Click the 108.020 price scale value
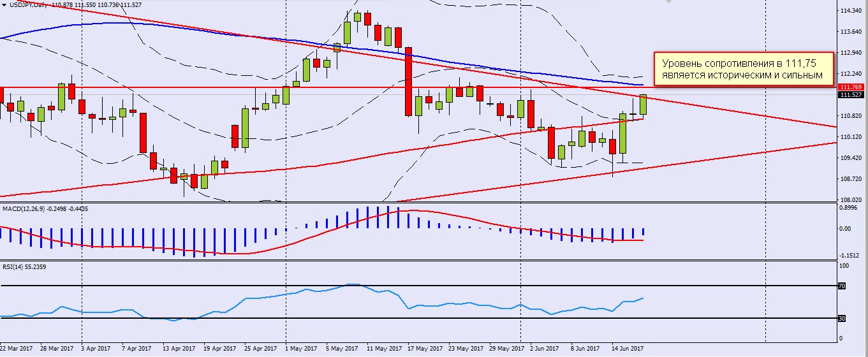This screenshot has height=357, width=868. [853, 200]
